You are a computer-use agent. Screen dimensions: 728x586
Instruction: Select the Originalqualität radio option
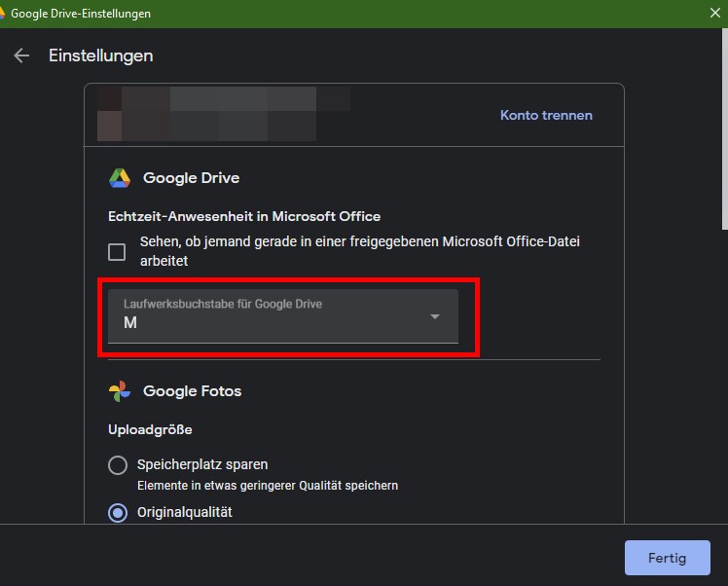coord(118,513)
